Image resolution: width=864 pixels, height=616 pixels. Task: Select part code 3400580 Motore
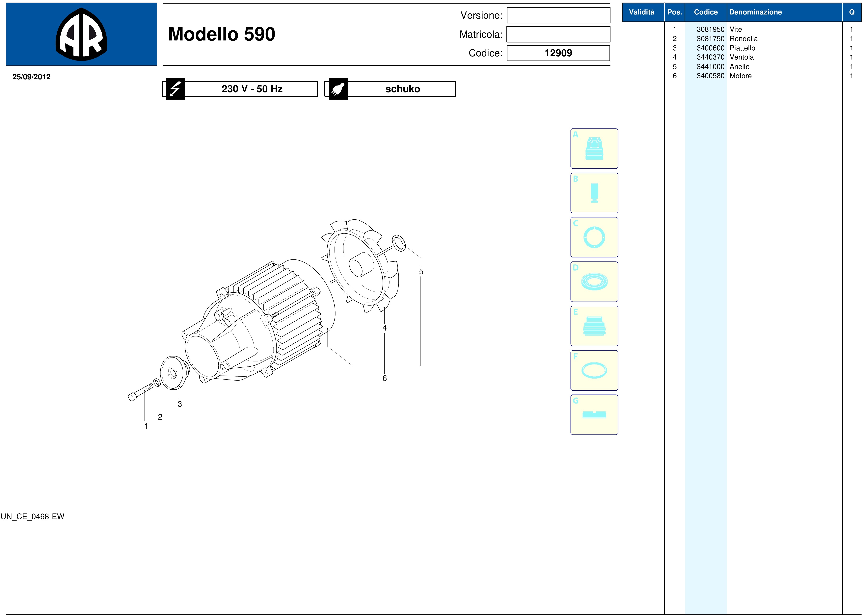point(710,76)
